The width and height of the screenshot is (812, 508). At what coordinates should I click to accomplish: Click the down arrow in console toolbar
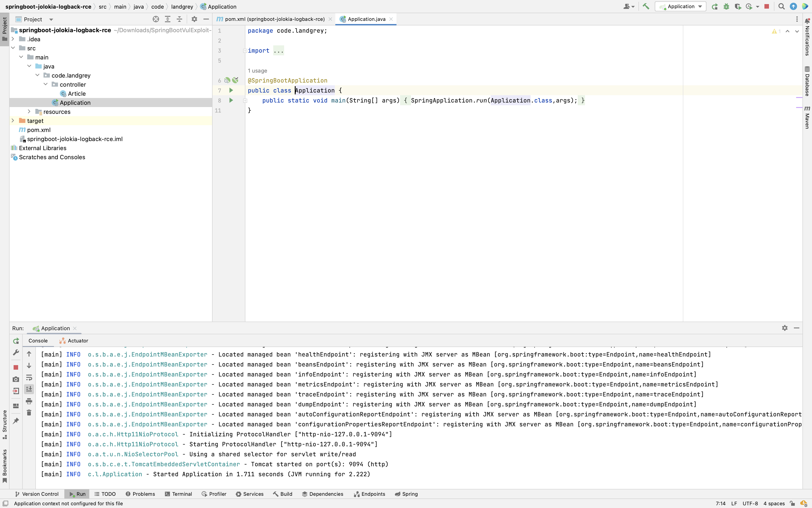[29, 366]
